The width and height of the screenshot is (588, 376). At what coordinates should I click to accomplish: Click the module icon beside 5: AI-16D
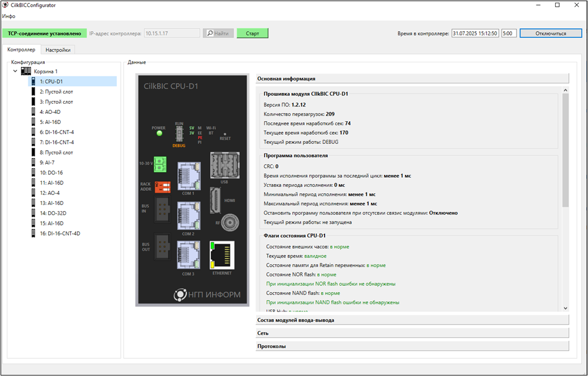(33, 122)
